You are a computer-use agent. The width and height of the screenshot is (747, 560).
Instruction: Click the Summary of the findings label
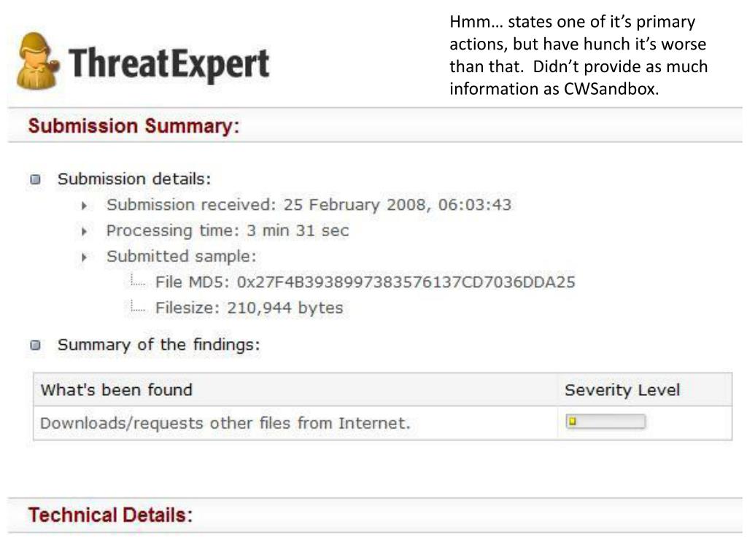click(x=159, y=344)
